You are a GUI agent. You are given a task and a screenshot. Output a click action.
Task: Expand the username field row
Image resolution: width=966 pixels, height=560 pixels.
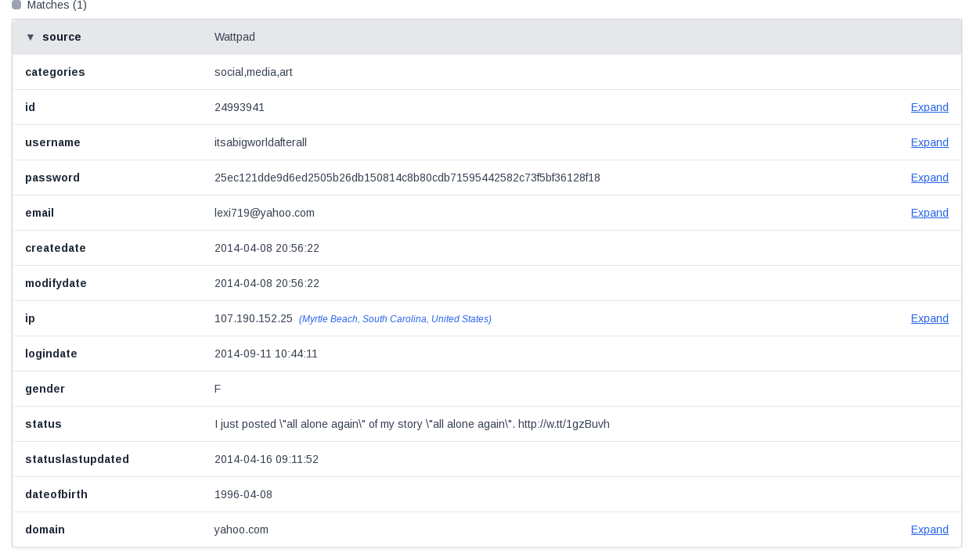tap(929, 142)
